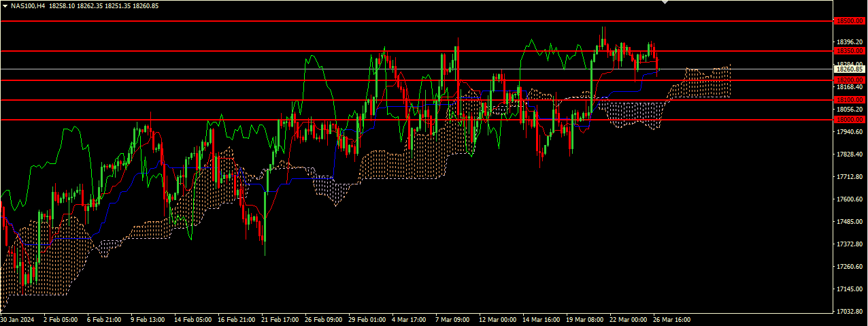This screenshot has width=868, height=326.
Task: Click the dropdown triangle beside NAS100,H4
Action: (5, 5)
